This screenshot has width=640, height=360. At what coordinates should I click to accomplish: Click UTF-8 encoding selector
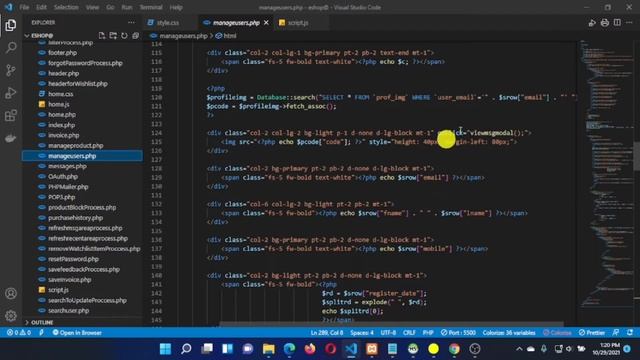[x=388, y=333]
